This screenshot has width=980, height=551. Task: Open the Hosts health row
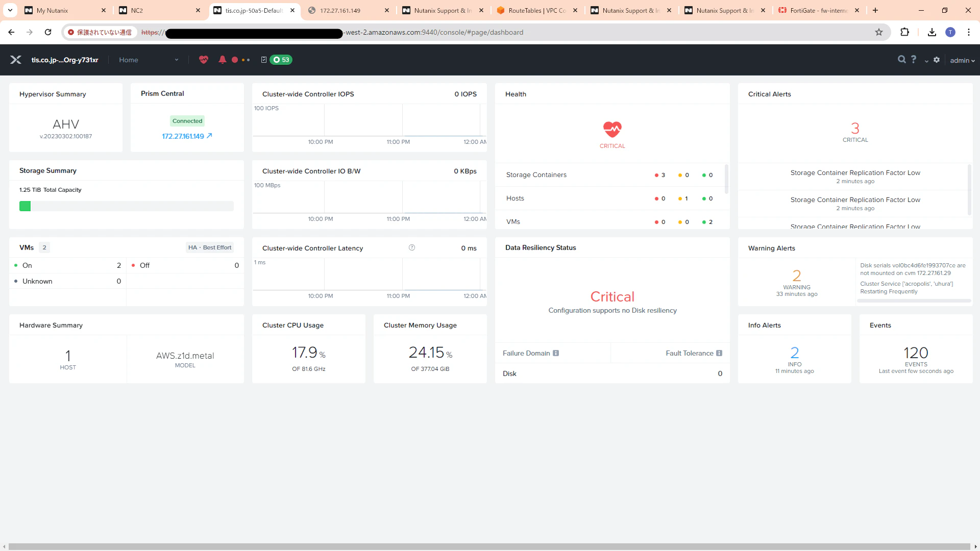point(610,198)
